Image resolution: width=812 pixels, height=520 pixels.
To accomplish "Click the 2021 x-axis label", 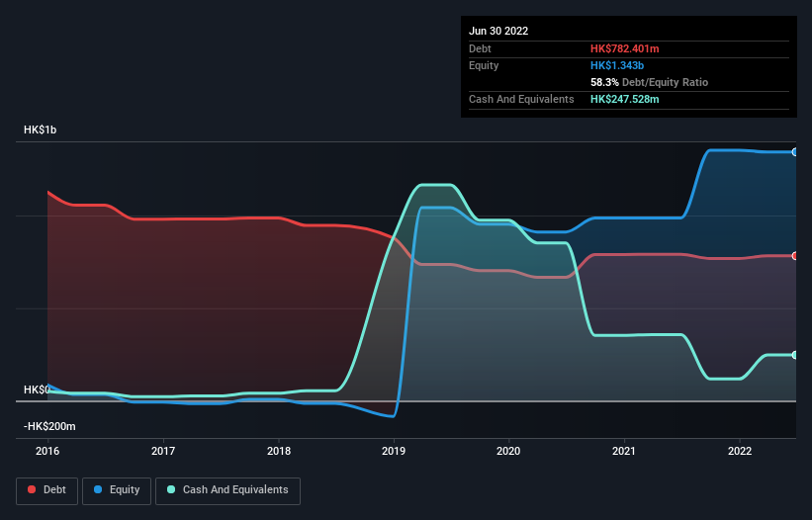I will 624,451.
